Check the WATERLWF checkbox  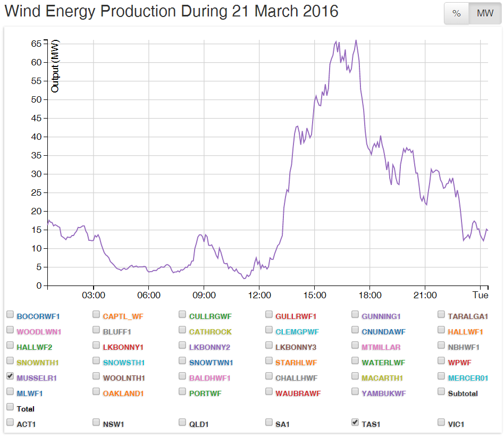355,360
